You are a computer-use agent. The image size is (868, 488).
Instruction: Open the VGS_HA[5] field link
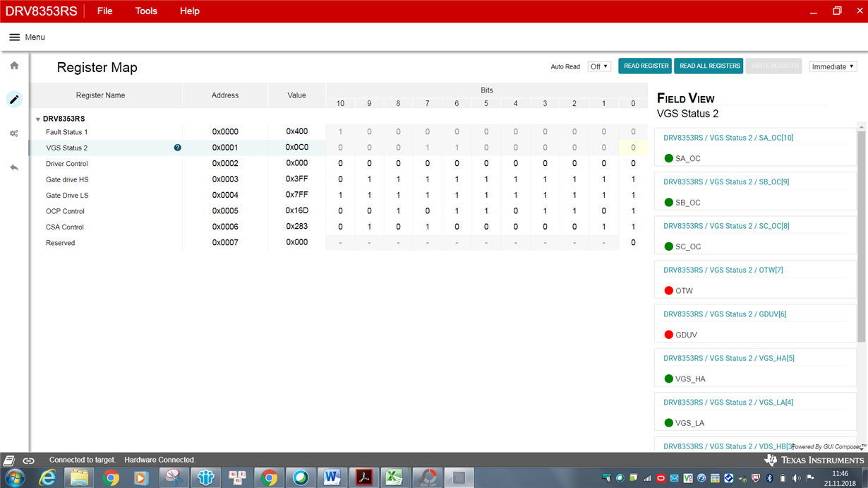point(729,359)
